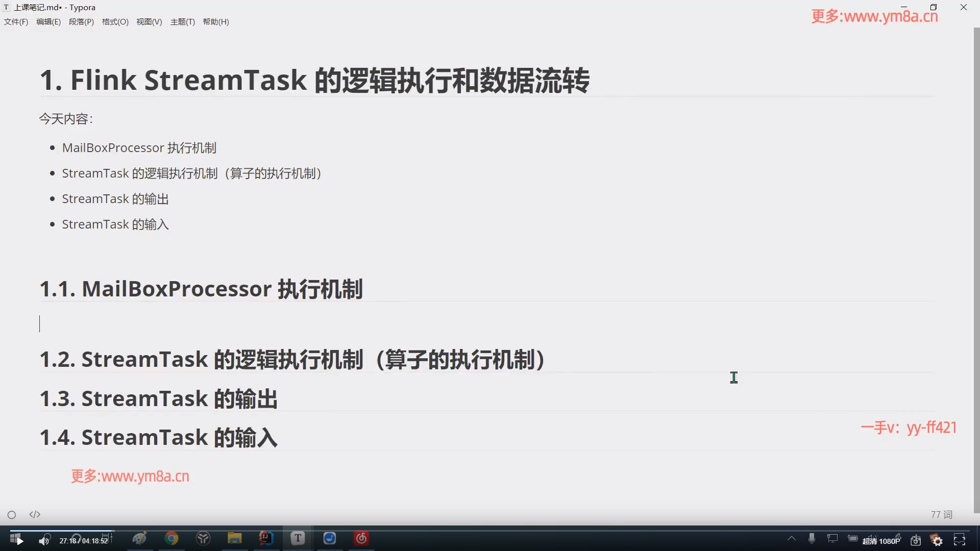
Task: Switch to the Typora taskbar icon
Action: tap(298, 538)
